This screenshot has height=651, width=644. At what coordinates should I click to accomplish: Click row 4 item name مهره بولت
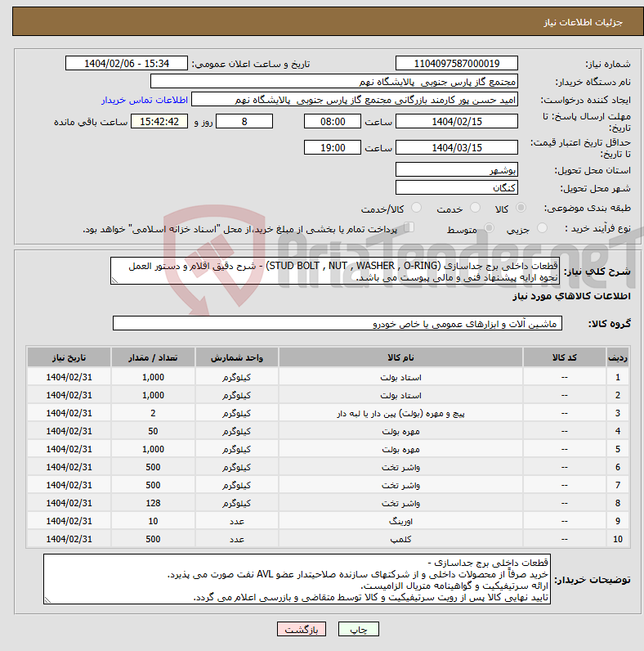[x=400, y=431]
